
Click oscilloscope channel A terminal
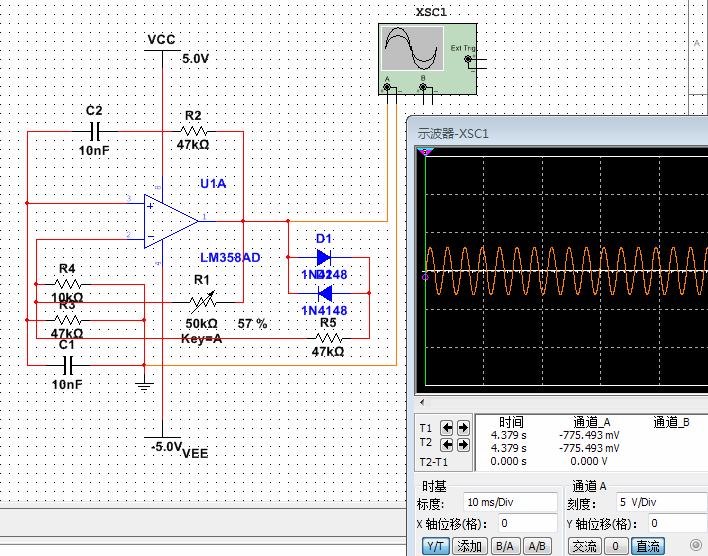point(387,87)
